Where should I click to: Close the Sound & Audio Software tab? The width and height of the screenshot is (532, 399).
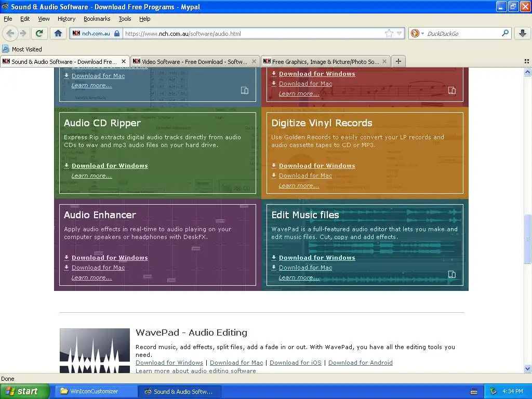click(124, 61)
